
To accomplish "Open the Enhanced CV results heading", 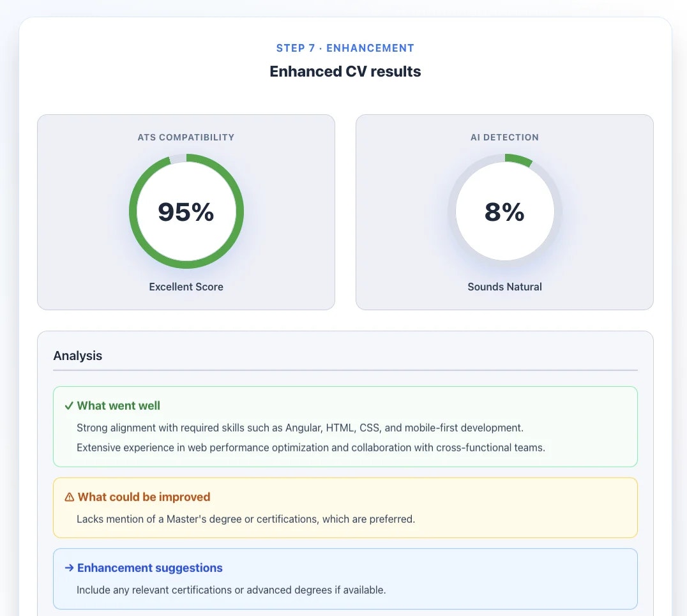I will point(345,71).
